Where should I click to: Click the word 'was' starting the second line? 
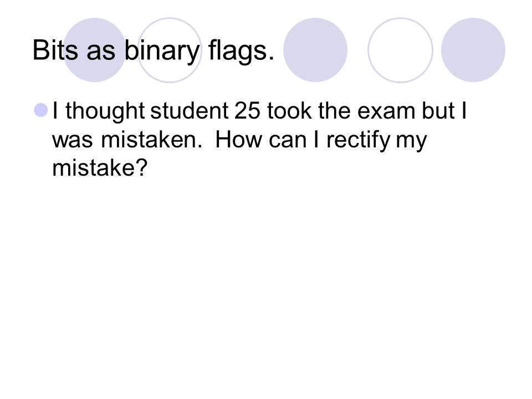72,140
